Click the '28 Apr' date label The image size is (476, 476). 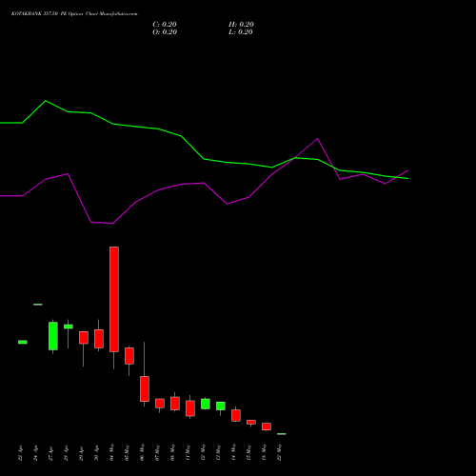[x=67, y=453]
